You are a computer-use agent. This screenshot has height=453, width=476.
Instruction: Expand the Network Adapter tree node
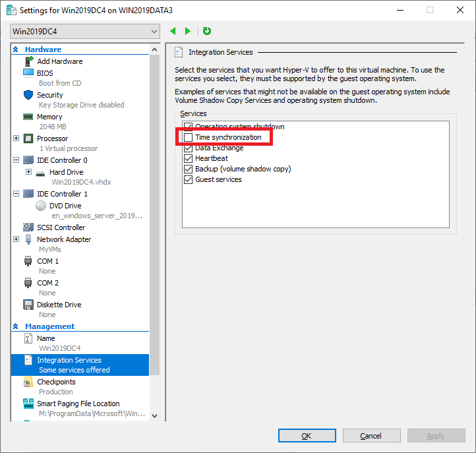point(16,239)
